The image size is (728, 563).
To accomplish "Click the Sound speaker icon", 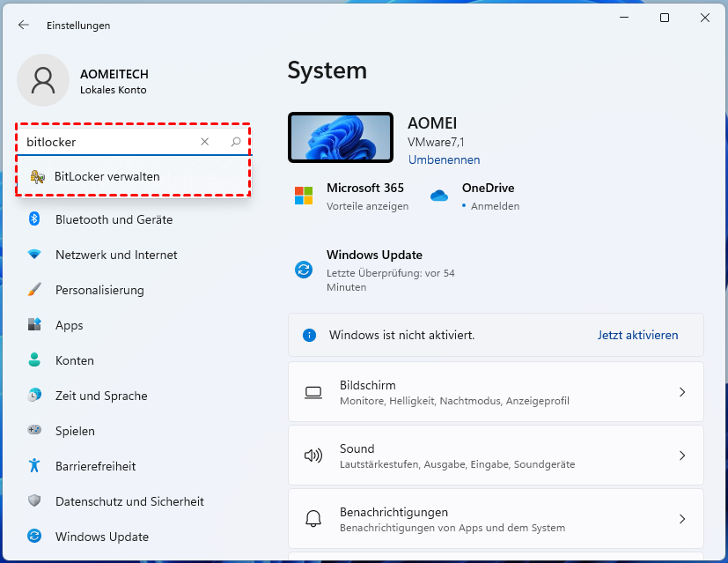I will (x=313, y=456).
